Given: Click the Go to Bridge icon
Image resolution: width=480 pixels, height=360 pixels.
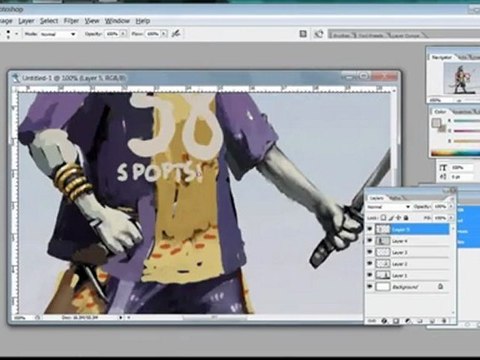Looking at the screenshot, I should 319,34.
